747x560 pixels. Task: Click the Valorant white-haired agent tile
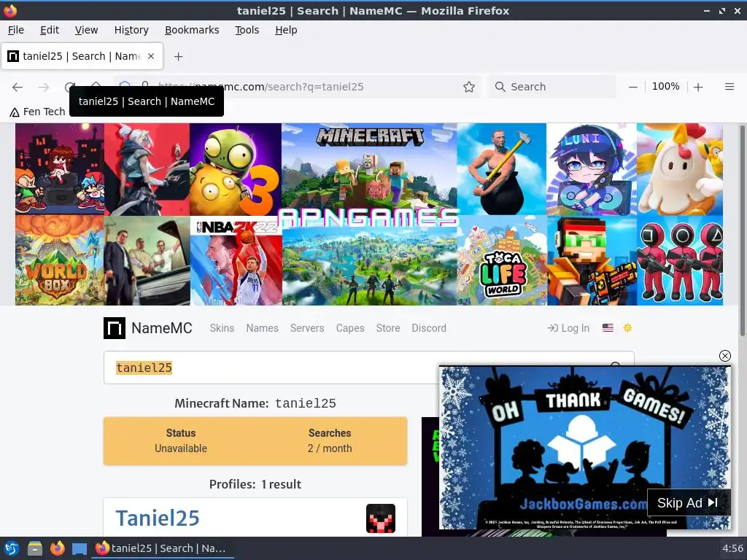(147, 169)
